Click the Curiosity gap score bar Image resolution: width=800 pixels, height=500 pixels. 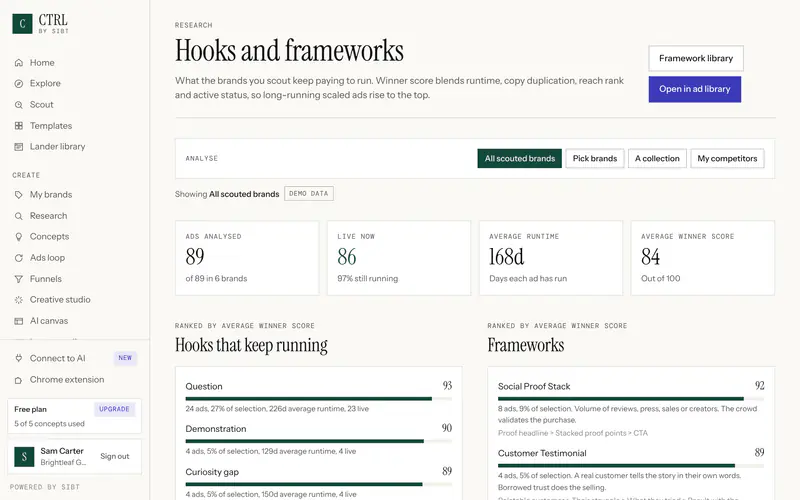(318, 484)
